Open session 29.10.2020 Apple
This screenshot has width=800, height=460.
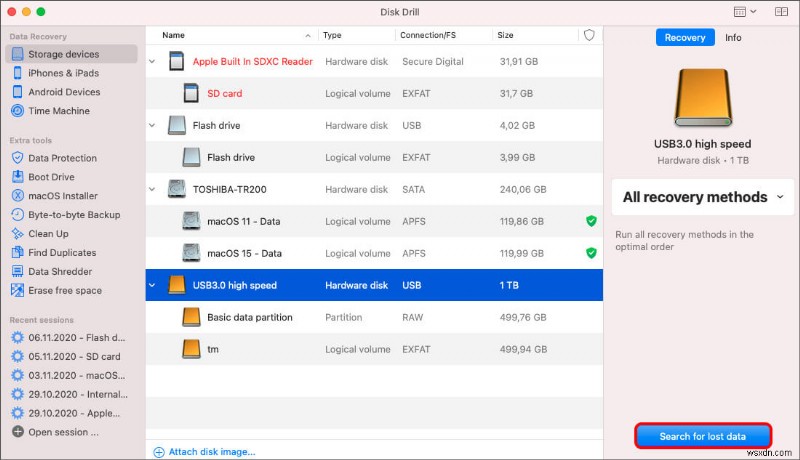click(74, 413)
